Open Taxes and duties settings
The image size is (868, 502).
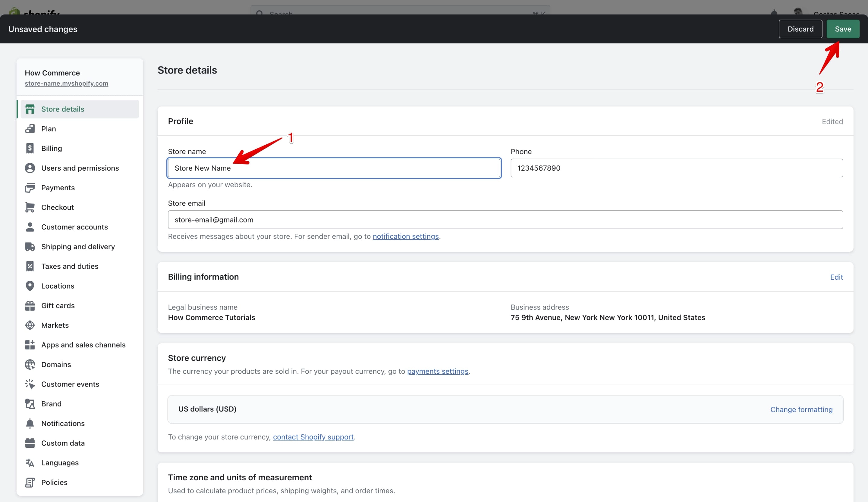coord(80,266)
